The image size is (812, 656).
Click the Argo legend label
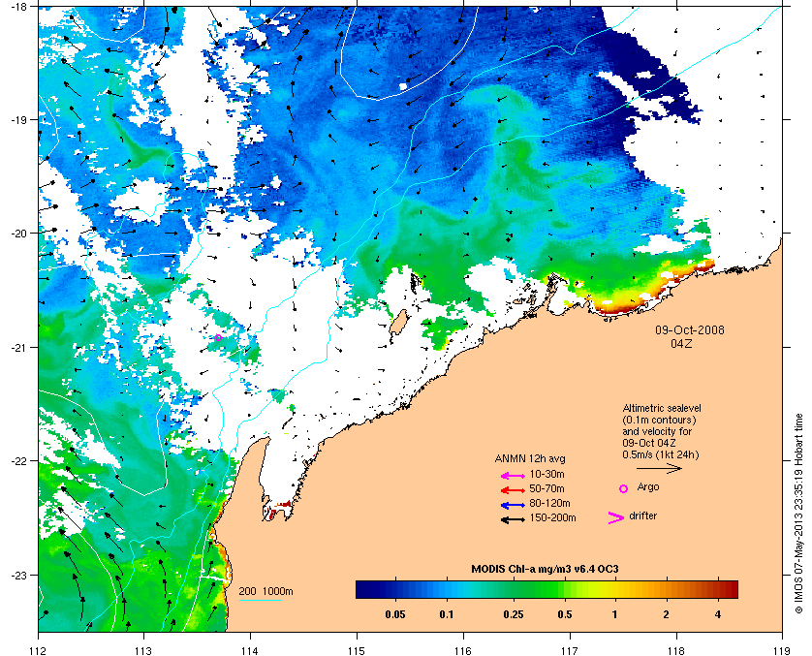(x=648, y=487)
